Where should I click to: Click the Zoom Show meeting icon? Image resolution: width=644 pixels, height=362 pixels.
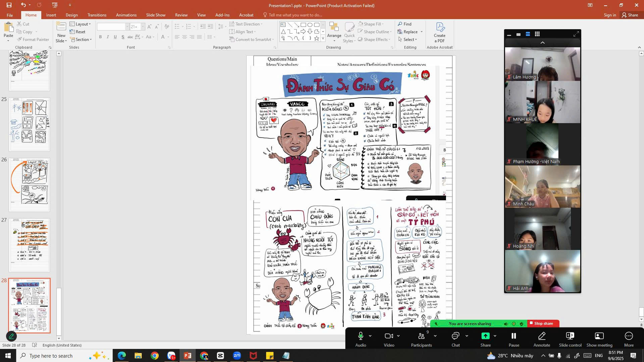[x=599, y=336]
